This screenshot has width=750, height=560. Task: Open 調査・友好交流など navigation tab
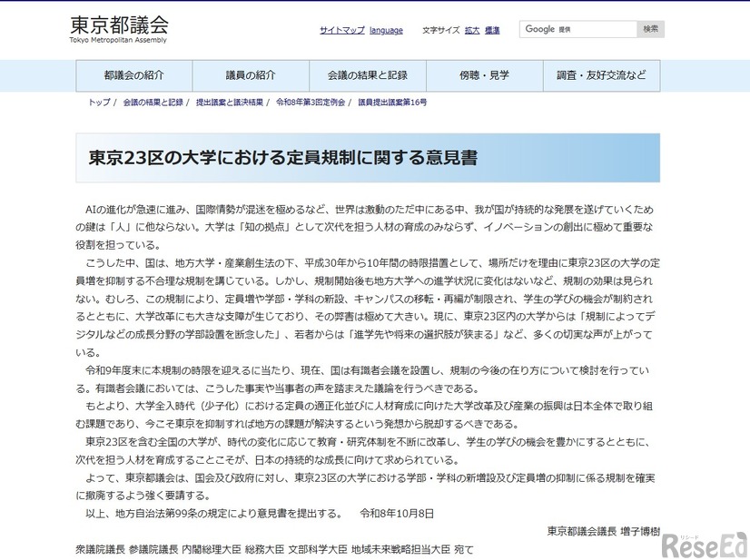point(602,75)
